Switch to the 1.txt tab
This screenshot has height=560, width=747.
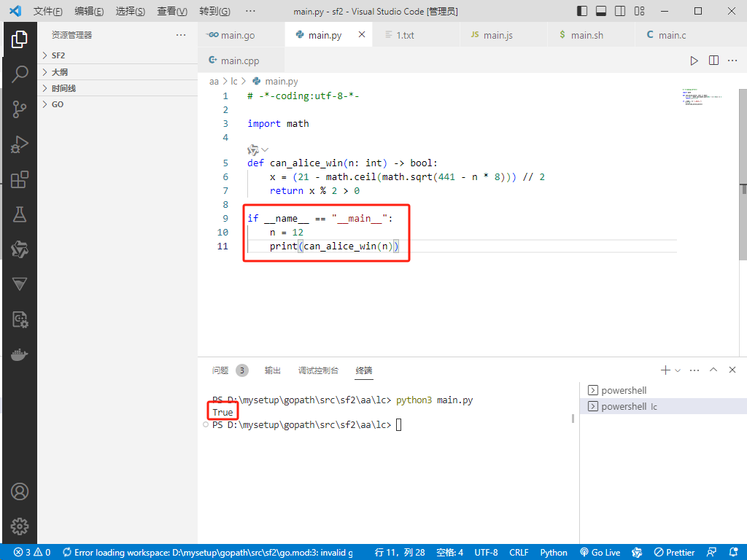417,35
